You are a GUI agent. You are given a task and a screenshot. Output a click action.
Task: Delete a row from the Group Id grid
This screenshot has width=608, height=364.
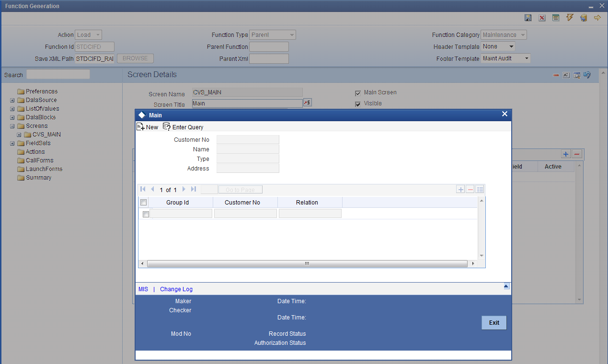tap(470, 190)
